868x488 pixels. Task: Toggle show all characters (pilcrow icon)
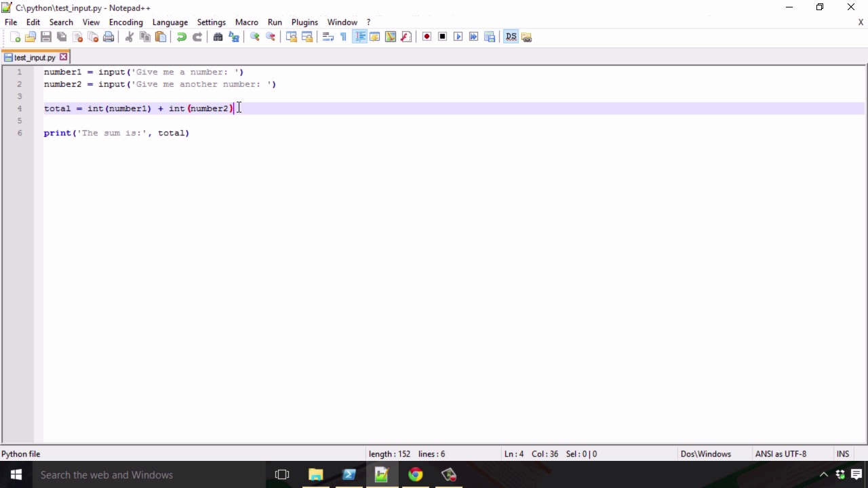(x=343, y=37)
